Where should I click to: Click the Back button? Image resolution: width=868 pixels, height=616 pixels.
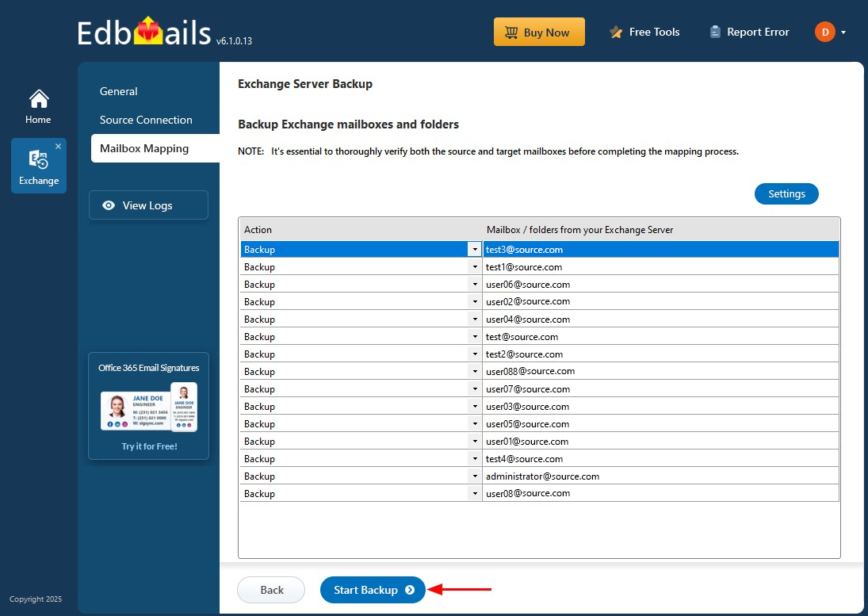click(271, 590)
